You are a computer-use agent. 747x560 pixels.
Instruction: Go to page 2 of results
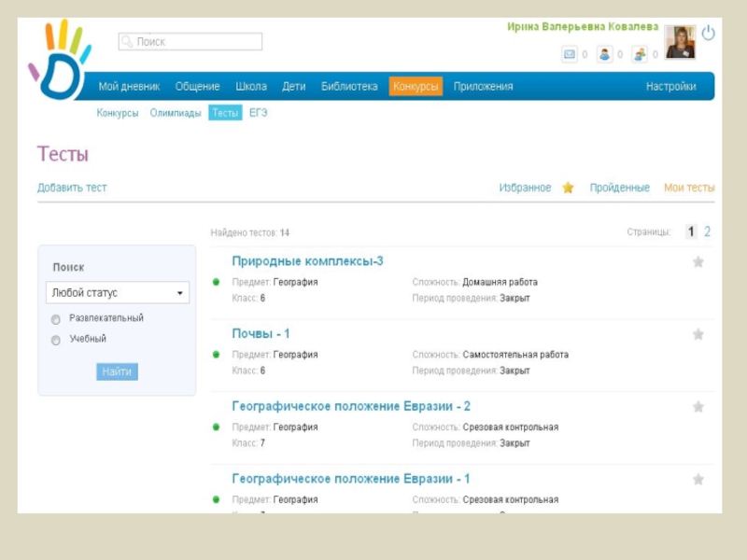click(707, 231)
